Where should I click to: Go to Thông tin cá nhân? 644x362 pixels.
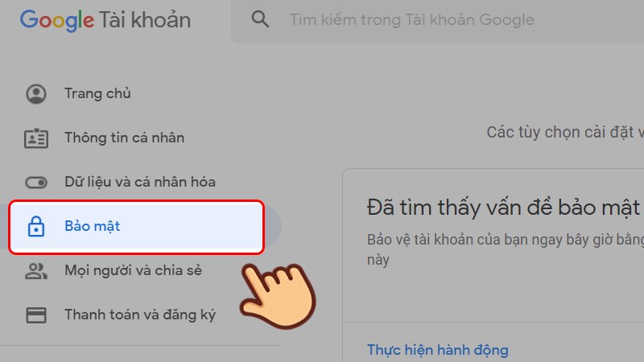pos(125,138)
